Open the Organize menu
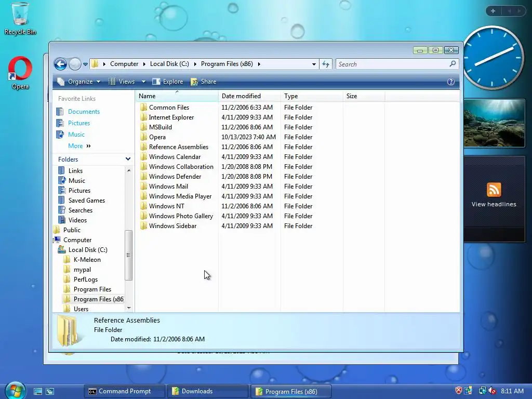 click(79, 82)
